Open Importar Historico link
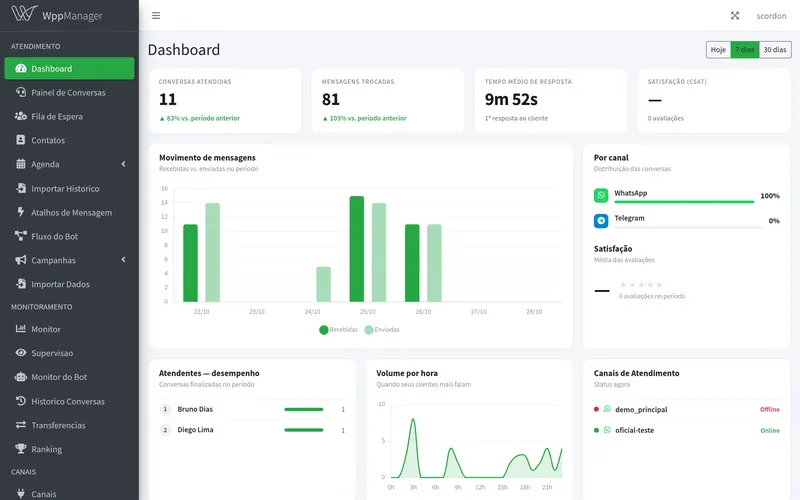The image size is (800, 500). coord(69,188)
